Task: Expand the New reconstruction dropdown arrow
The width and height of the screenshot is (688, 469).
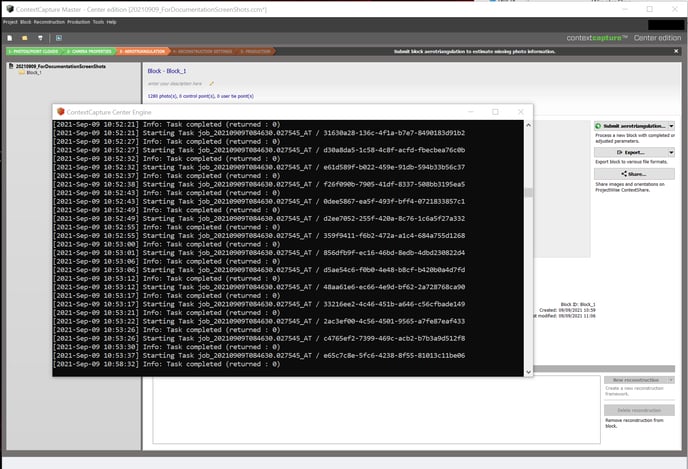Action: click(x=671, y=380)
